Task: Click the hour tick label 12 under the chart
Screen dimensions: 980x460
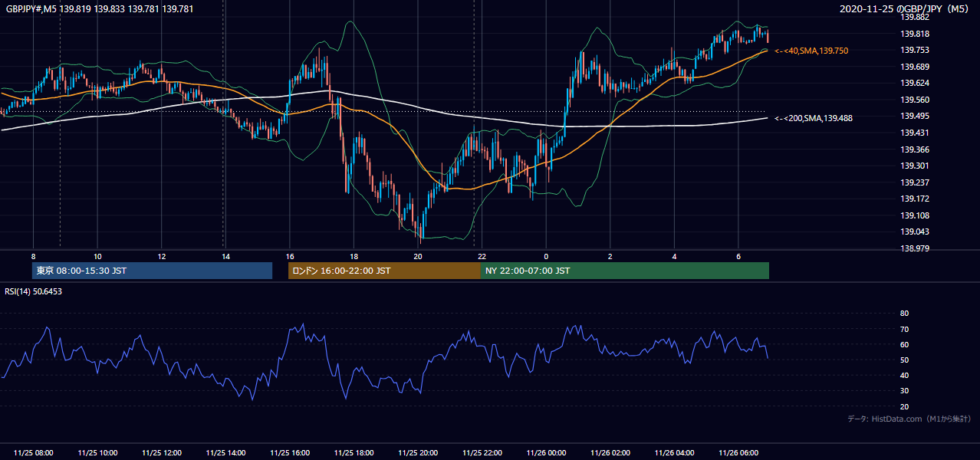Action: (x=161, y=256)
